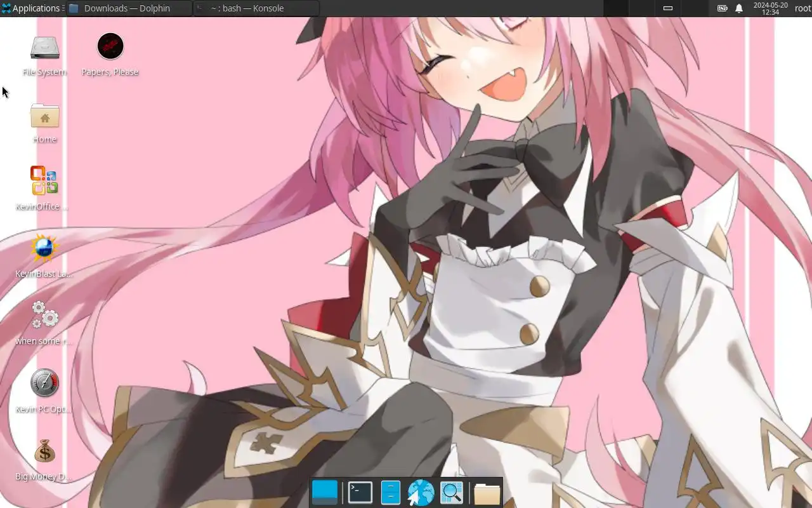Open the root user menu
812x508 pixels.
[x=802, y=8]
